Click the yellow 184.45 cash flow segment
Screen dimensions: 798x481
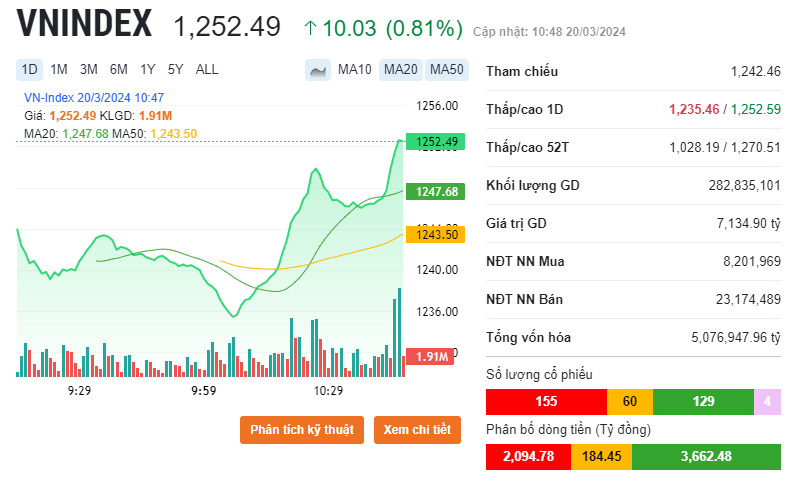(x=602, y=457)
